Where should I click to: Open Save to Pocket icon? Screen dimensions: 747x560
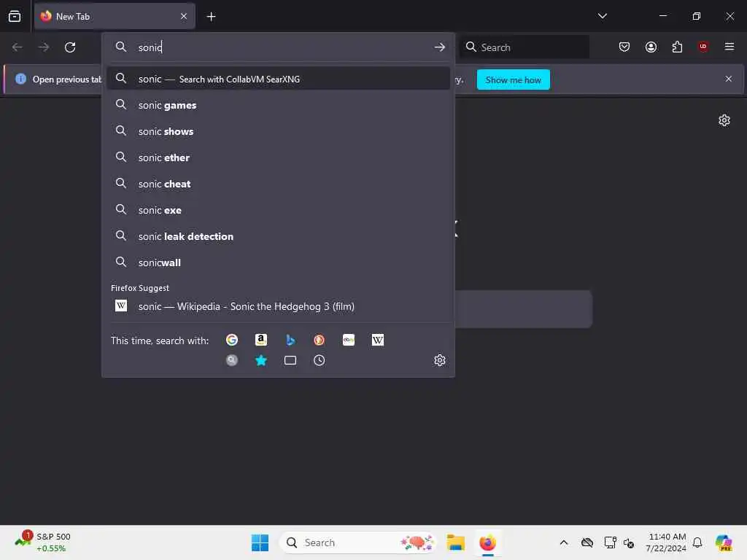(624, 47)
